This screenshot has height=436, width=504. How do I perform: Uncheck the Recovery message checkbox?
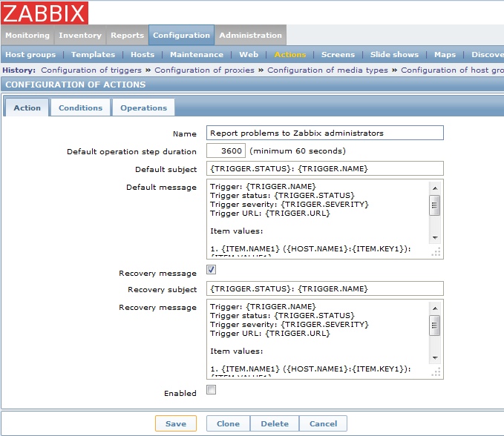[x=212, y=269]
